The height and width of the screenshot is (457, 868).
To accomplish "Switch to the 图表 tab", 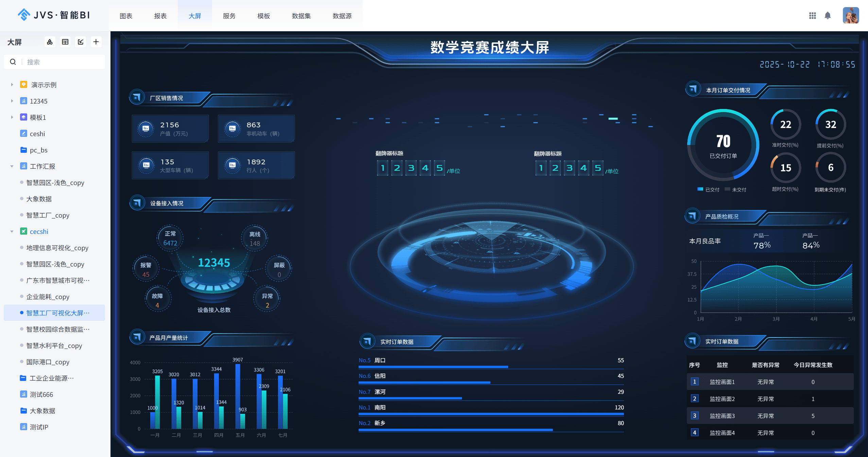I will [126, 16].
